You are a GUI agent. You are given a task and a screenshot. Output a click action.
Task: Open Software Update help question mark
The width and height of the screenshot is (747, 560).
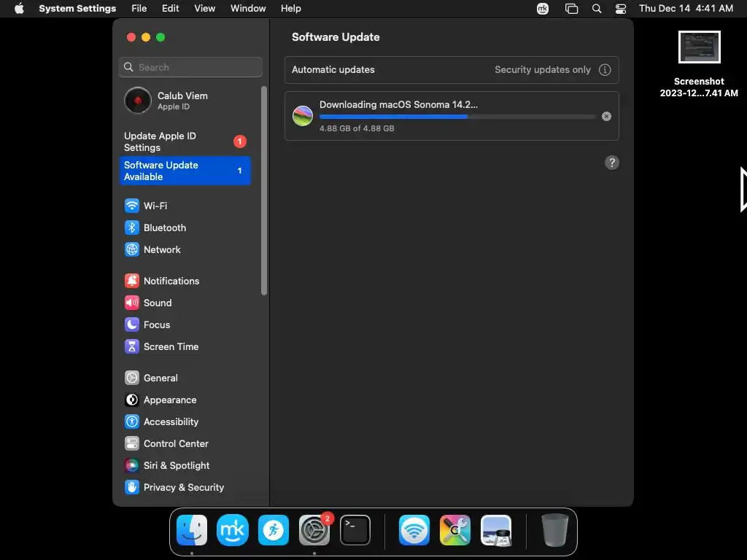612,163
